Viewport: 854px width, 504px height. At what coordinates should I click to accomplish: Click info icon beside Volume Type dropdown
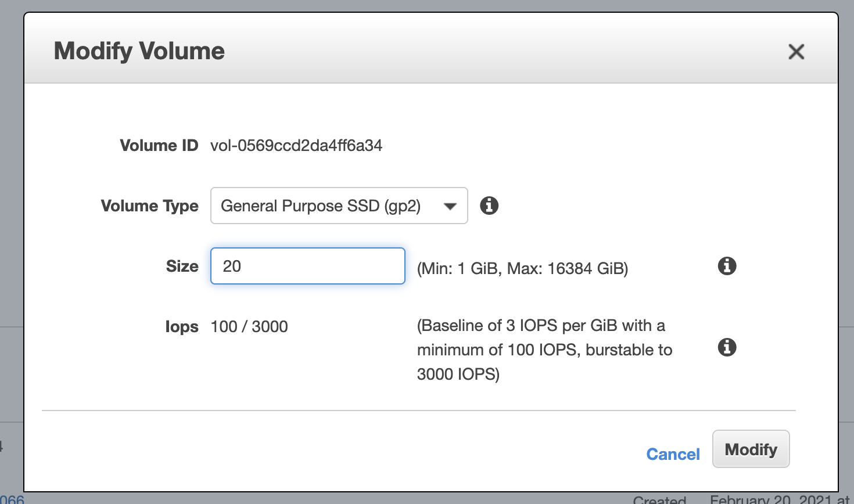point(489,206)
